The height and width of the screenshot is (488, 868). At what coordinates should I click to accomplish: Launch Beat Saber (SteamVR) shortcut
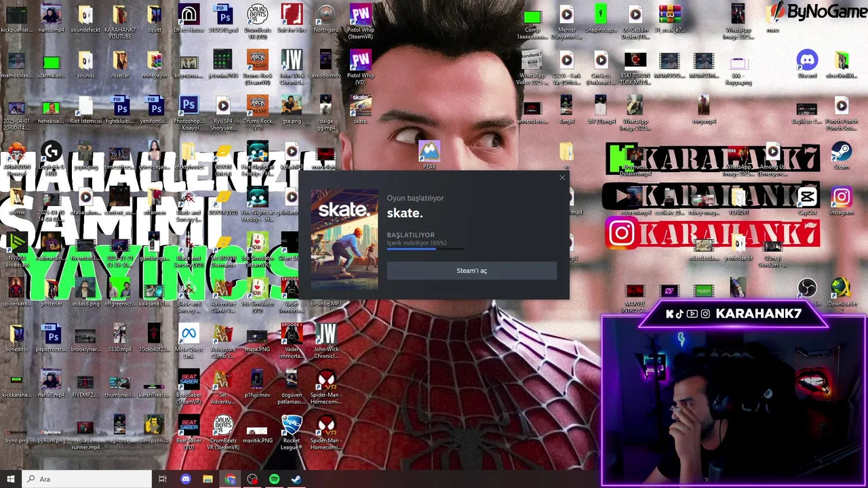coord(189,386)
